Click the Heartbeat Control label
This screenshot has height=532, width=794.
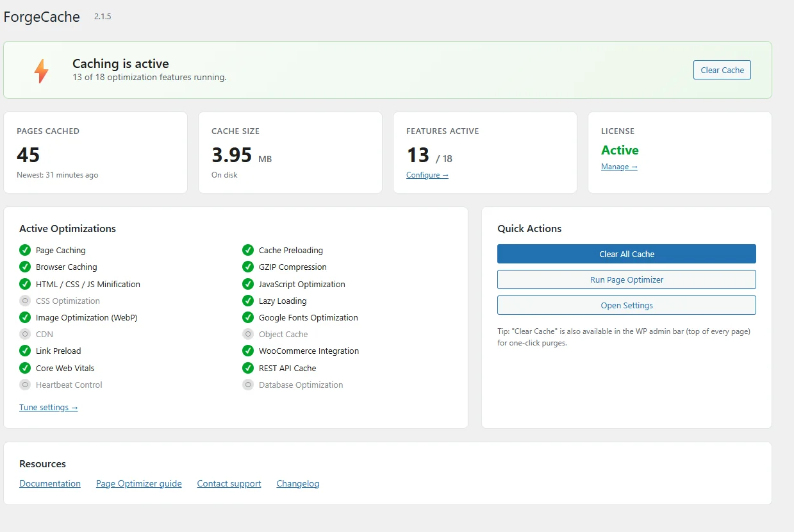coord(69,385)
